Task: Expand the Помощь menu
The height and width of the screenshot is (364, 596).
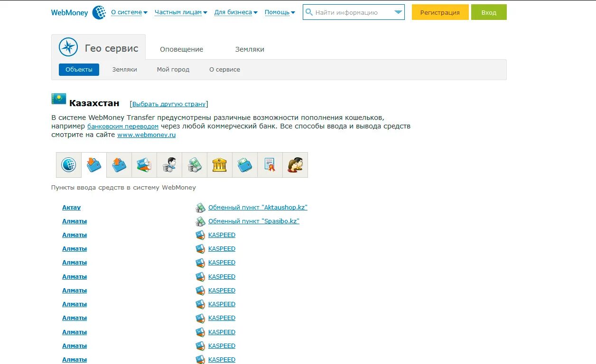Action: coord(279,12)
